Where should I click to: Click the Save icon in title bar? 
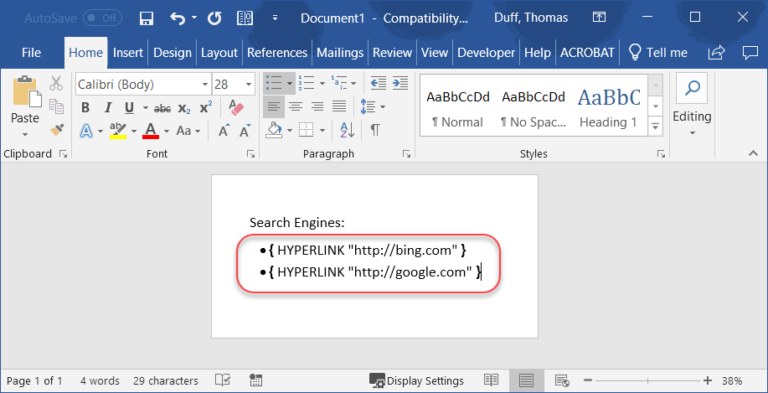tap(146, 19)
